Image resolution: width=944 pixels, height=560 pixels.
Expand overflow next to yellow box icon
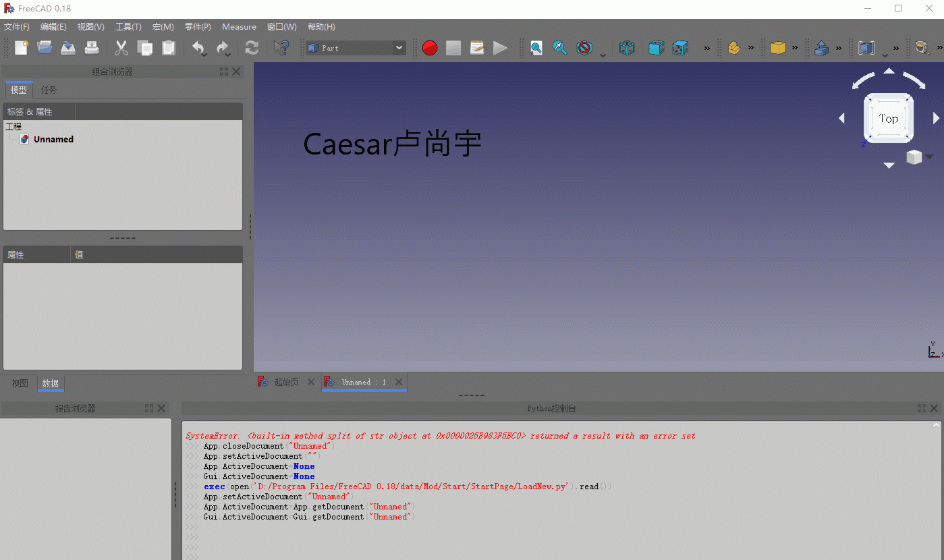point(794,48)
